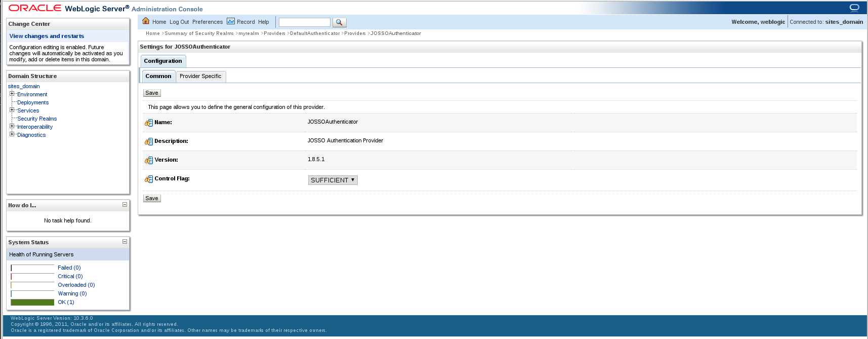Click the bottom Save button

[x=152, y=198]
